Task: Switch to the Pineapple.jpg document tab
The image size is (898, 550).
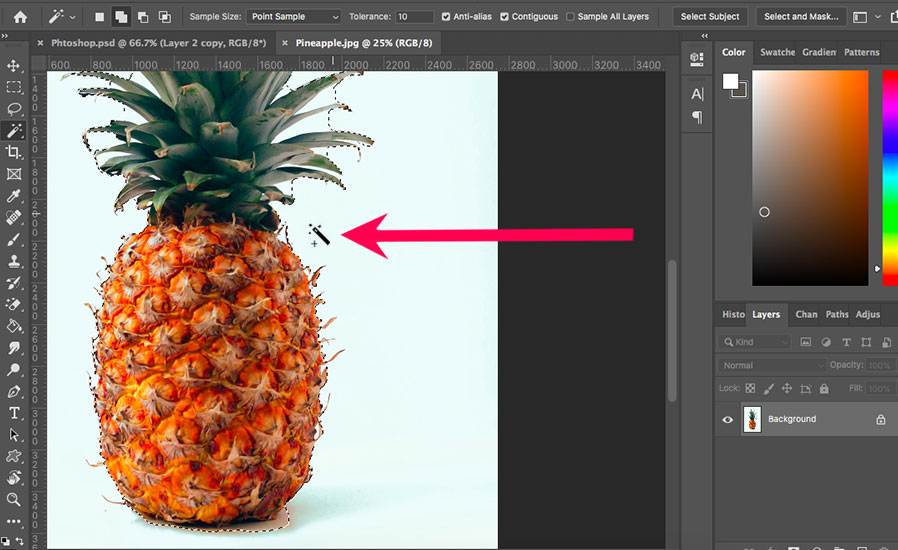Action: click(x=364, y=43)
